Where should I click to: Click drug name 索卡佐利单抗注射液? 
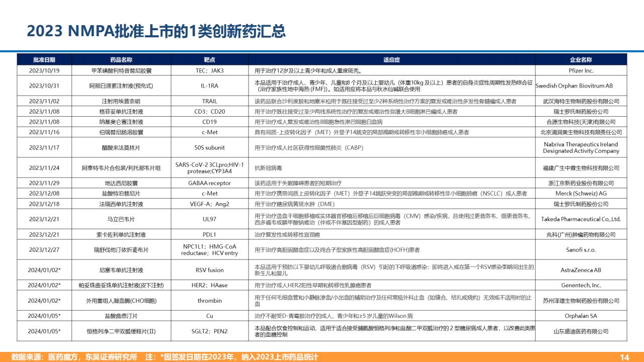[x=121, y=234]
